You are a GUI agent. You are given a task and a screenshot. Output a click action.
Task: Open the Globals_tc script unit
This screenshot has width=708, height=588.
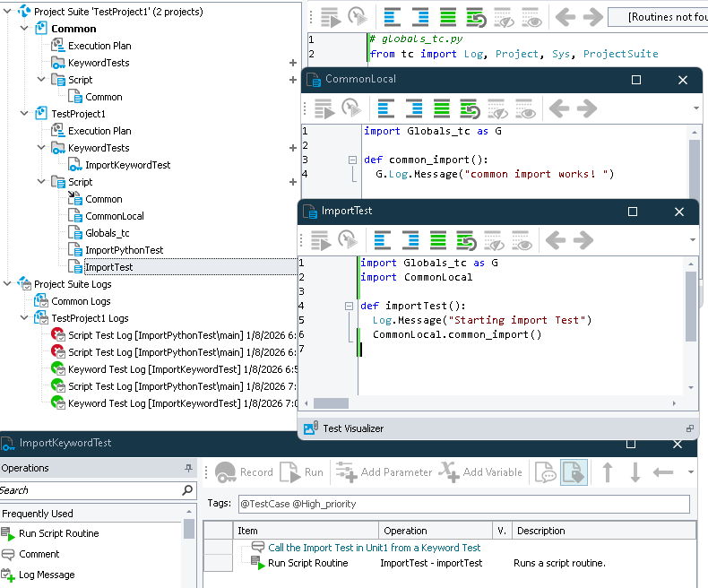(108, 233)
